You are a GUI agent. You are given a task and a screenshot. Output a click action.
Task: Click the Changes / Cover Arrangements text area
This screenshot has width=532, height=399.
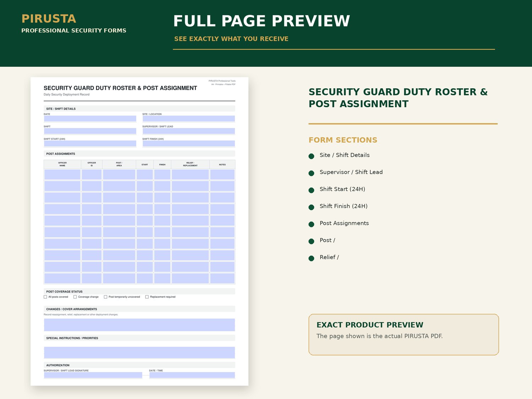139,325
